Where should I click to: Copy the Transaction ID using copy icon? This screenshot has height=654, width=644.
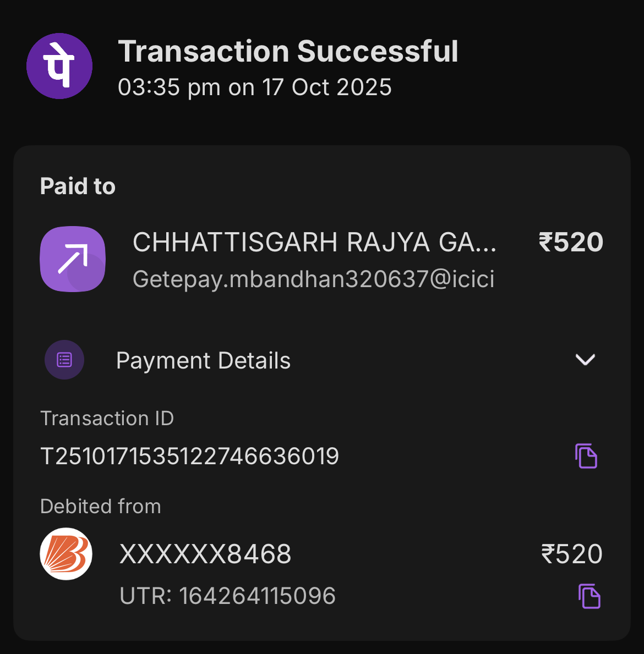point(586,456)
